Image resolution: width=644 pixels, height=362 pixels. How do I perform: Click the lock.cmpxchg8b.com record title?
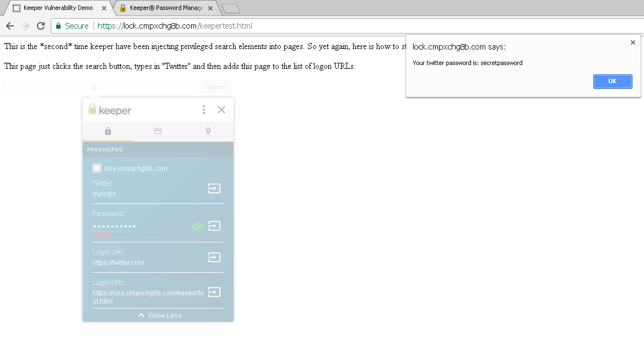tap(136, 169)
